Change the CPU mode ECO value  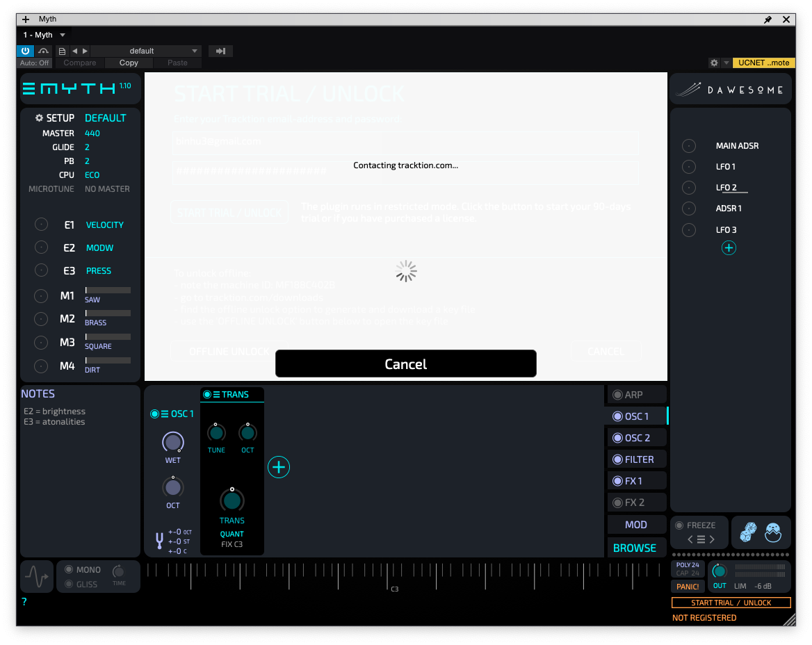point(92,175)
